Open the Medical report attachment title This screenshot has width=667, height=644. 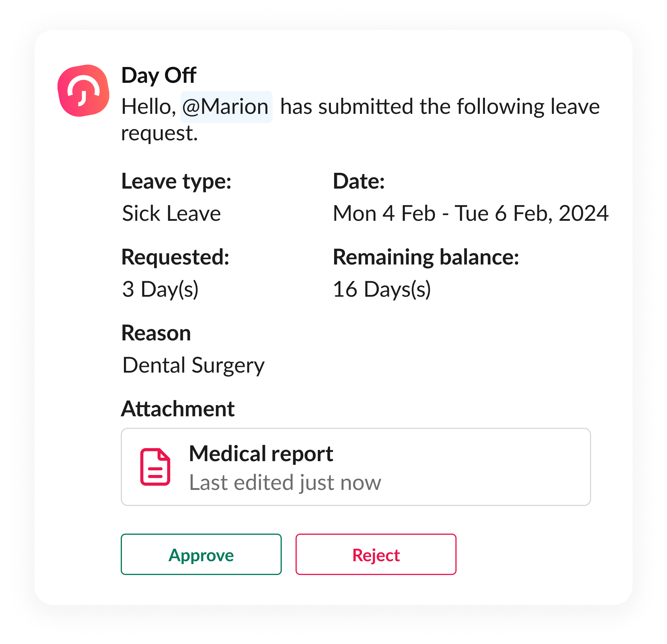tap(261, 454)
